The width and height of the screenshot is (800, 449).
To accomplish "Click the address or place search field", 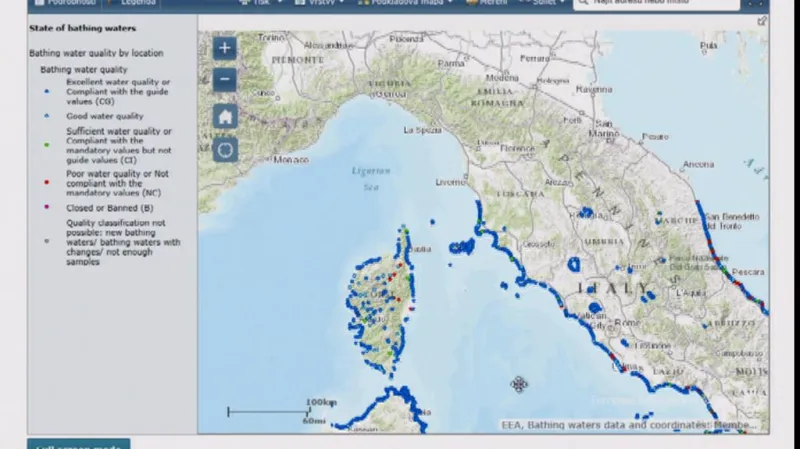I will 657,4.
